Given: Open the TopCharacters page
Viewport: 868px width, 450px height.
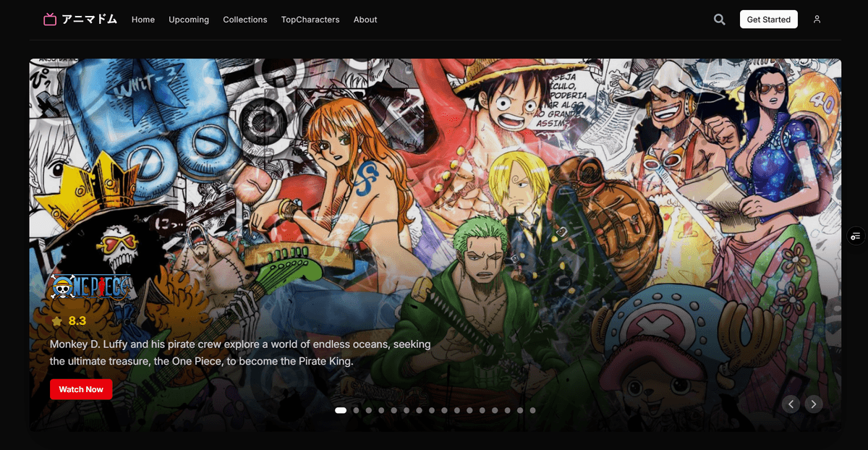Looking at the screenshot, I should 310,20.
